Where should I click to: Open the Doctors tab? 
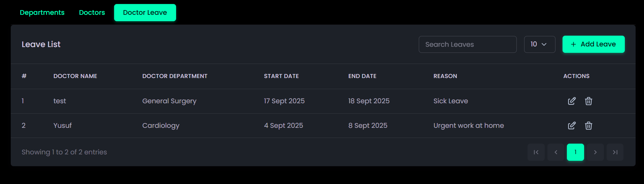[x=92, y=12]
